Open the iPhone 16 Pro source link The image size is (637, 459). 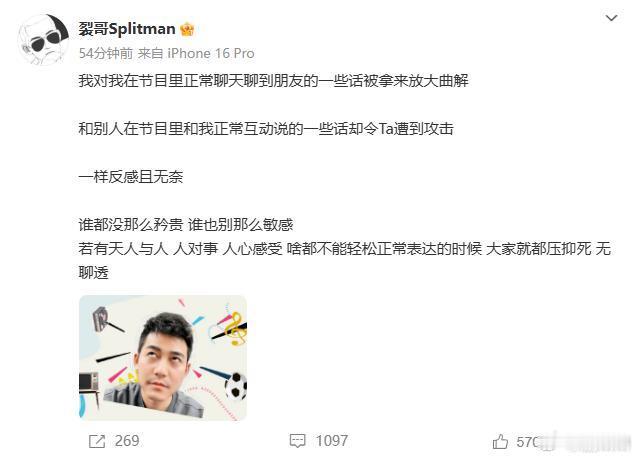pyautogui.click(x=211, y=53)
